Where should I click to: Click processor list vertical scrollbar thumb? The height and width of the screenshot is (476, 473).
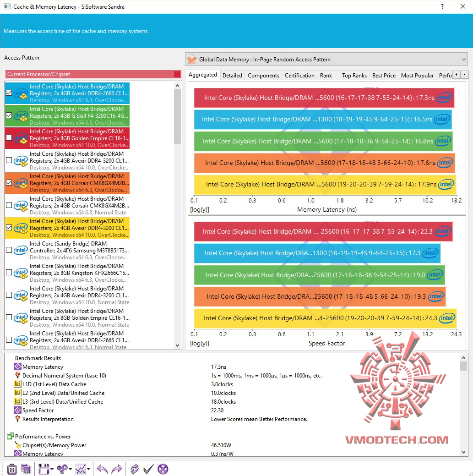coord(178,116)
